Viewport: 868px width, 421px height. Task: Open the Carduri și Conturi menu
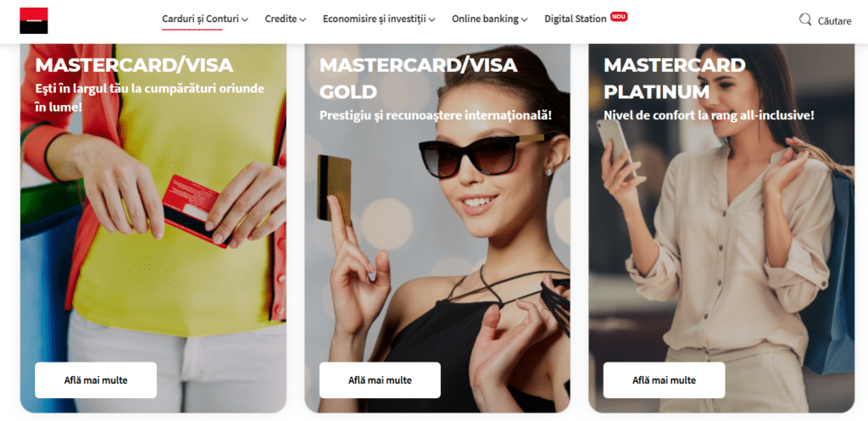tap(200, 19)
